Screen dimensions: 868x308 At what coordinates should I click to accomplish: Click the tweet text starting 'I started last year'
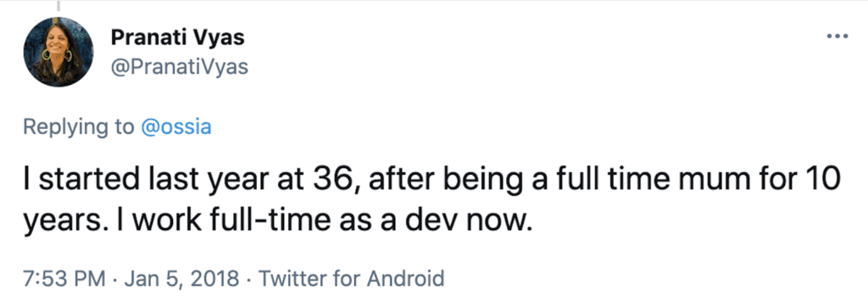(x=431, y=201)
